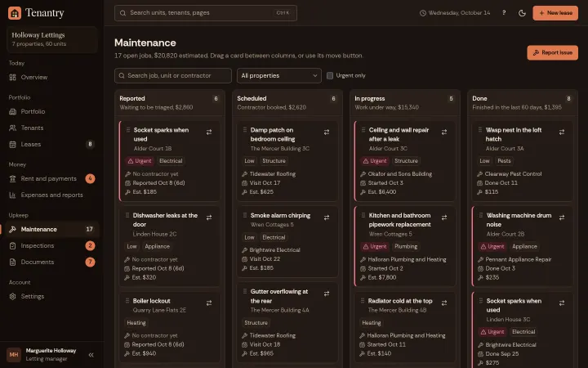Click move button on Smoke alarm chirping card
The height and width of the screenshot is (368, 588).
click(x=327, y=218)
